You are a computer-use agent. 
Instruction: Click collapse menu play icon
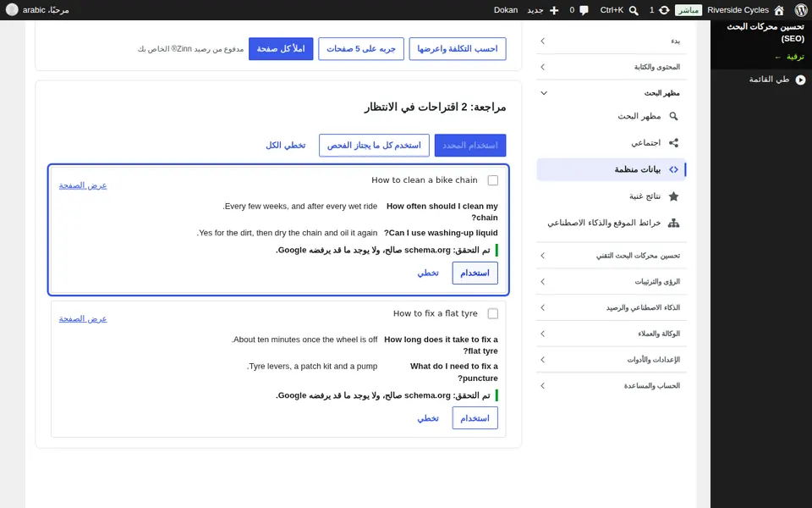coord(801,80)
